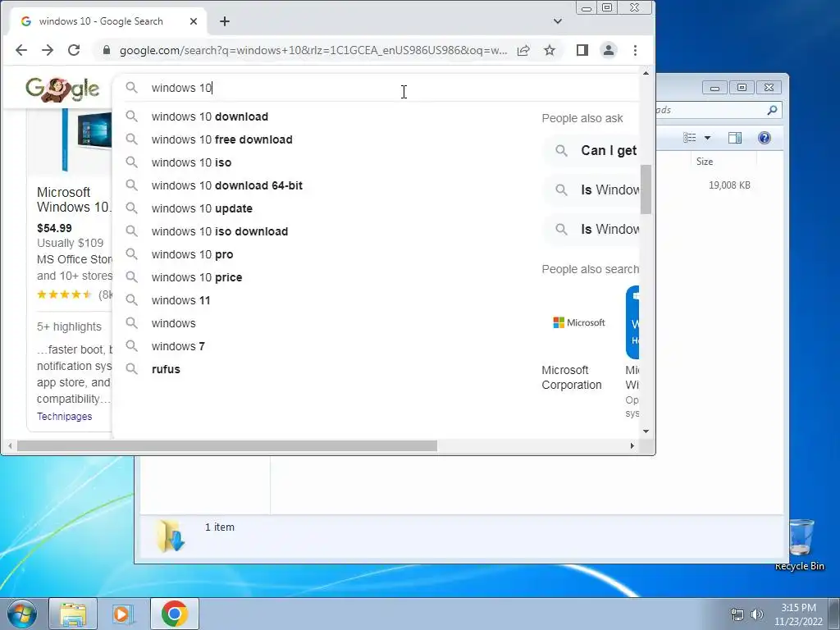Image resolution: width=840 pixels, height=630 pixels.
Task: Click the page scroll up arrow
Action: (646, 73)
